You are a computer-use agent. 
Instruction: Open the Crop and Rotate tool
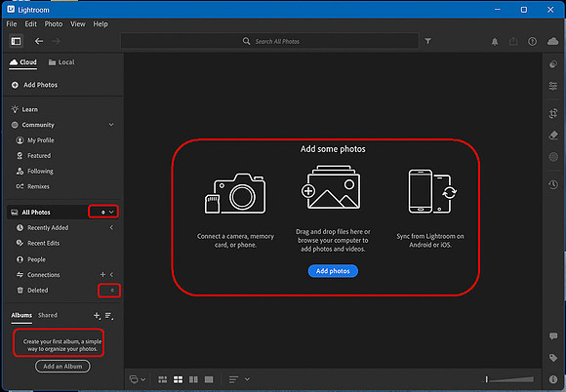coord(553,113)
